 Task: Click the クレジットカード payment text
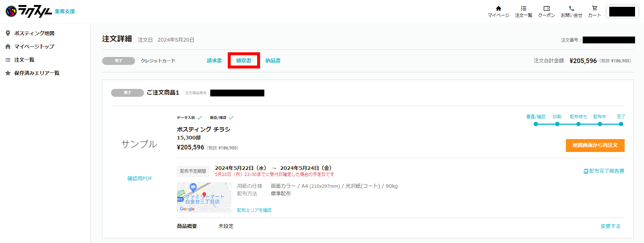point(158,61)
